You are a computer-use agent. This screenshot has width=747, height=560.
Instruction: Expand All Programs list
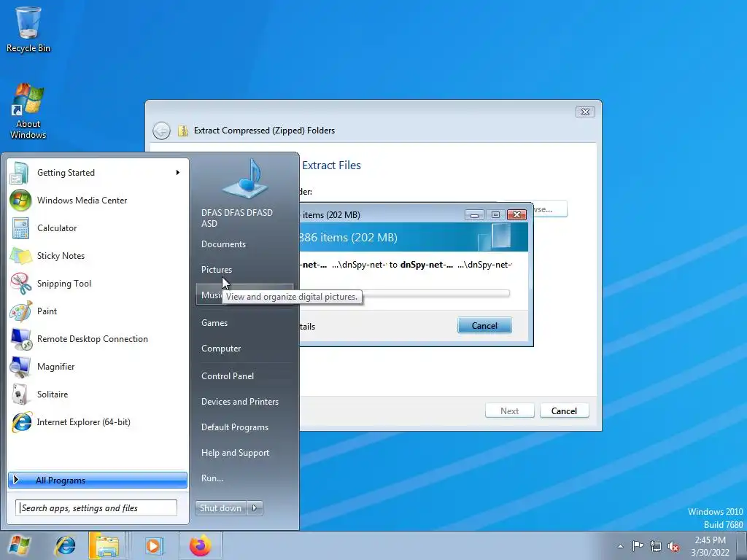(x=98, y=480)
